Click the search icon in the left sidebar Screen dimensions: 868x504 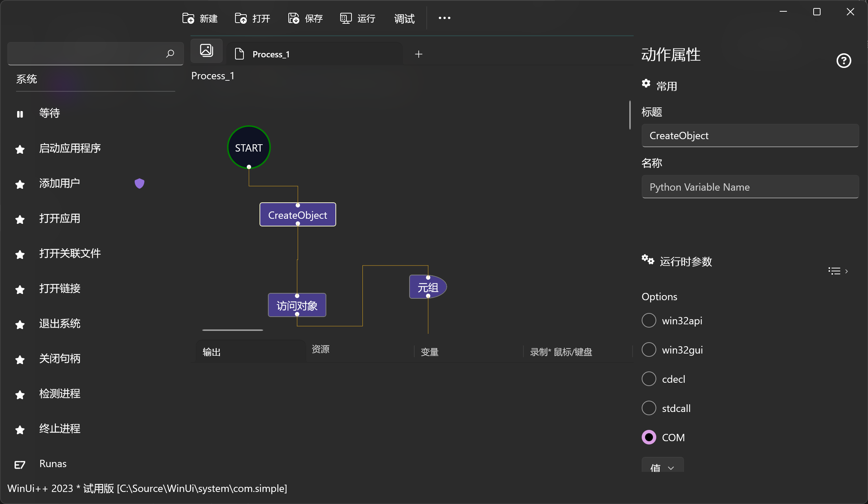click(x=170, y=54)
